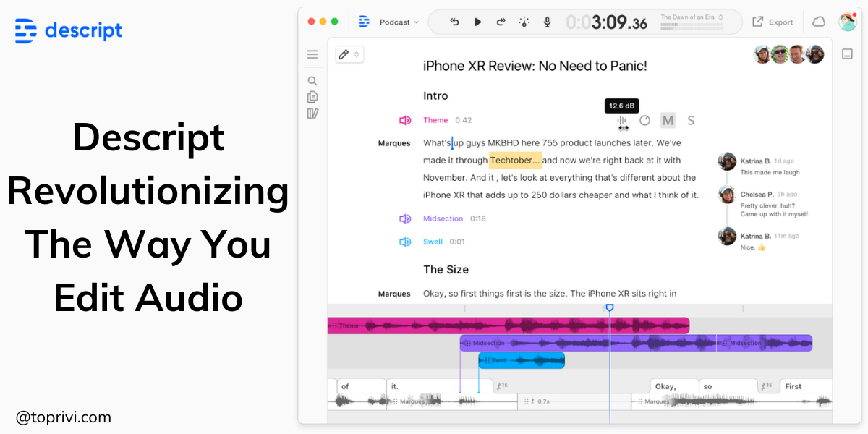The width and height of the screenshot is (868, 434).
Task: Click the highlighted word Techtober...
Action: click(515, 161)
